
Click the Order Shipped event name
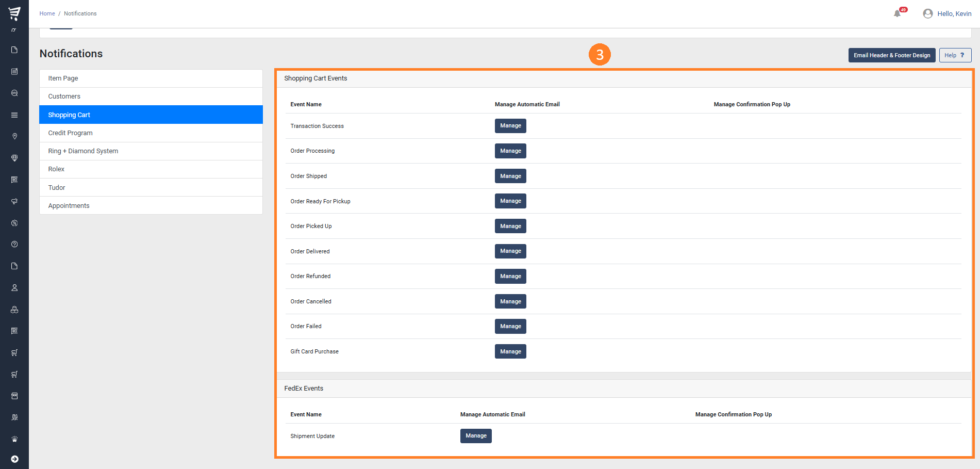tap(308, 176)
